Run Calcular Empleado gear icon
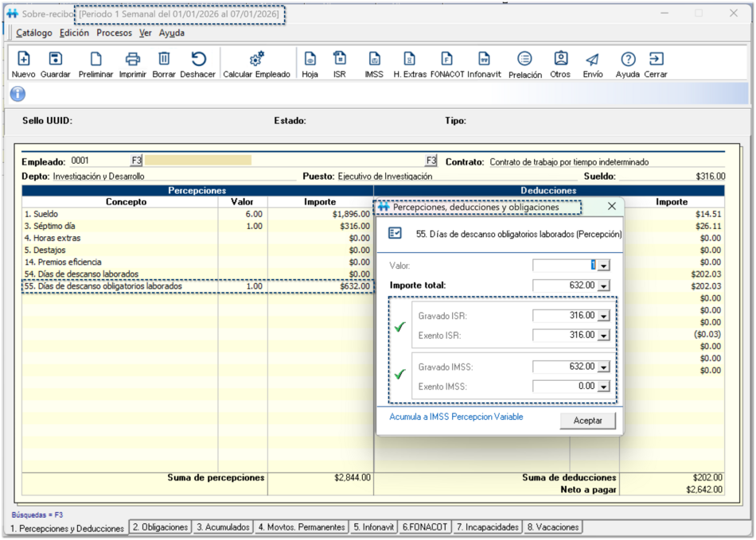756x540 pixels. [x=256, y=60]
